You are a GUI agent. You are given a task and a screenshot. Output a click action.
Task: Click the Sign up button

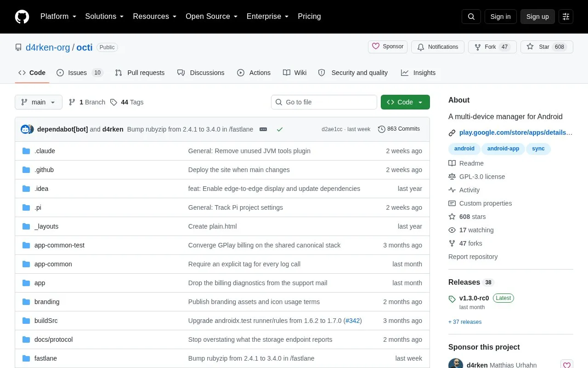coord(537,17)
